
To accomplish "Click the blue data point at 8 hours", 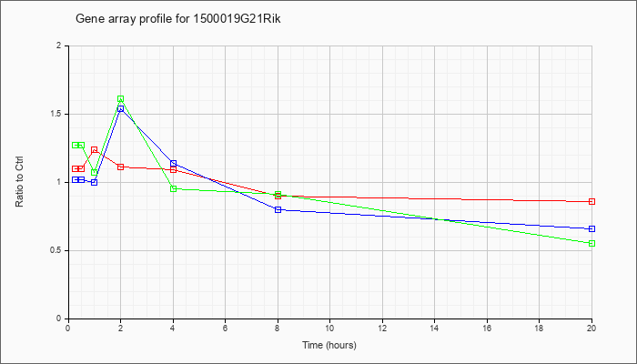I will pos(278,209).
